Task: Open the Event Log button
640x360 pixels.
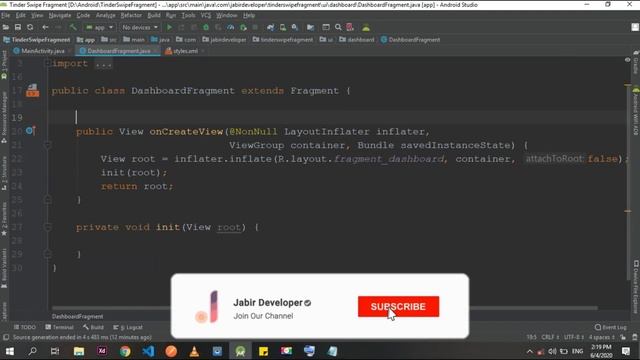Action: pyautogui.click(x=611, y=327)
